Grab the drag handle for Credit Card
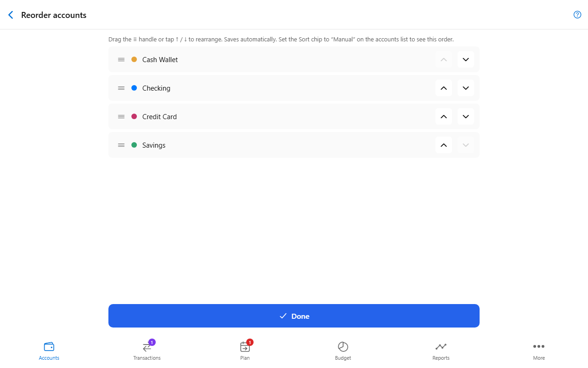 point(121,117)
